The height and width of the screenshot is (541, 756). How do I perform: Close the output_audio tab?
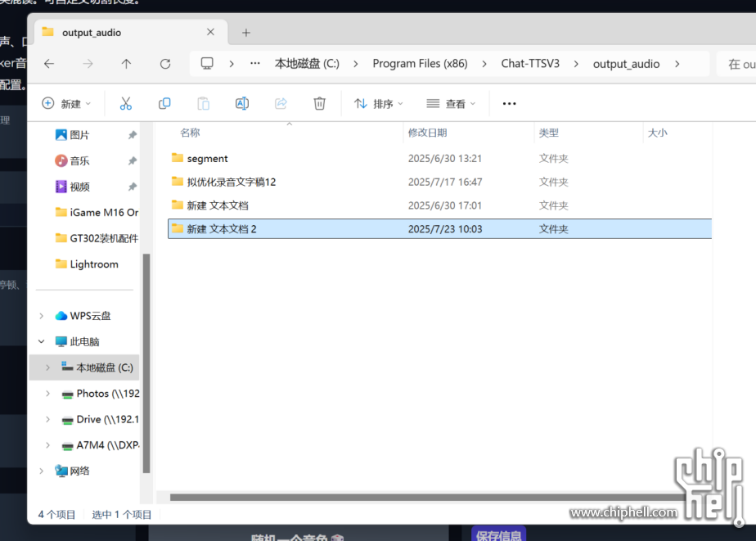[210, 32]
